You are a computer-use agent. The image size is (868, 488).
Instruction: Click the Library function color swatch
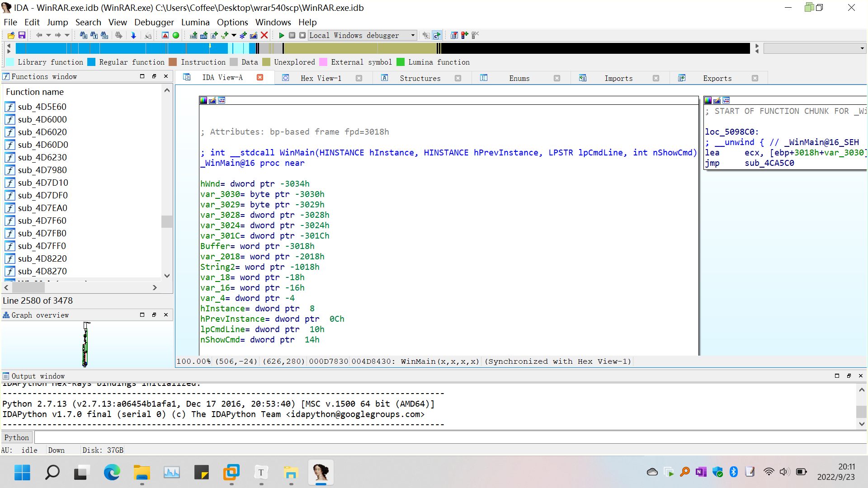(10, 62)
